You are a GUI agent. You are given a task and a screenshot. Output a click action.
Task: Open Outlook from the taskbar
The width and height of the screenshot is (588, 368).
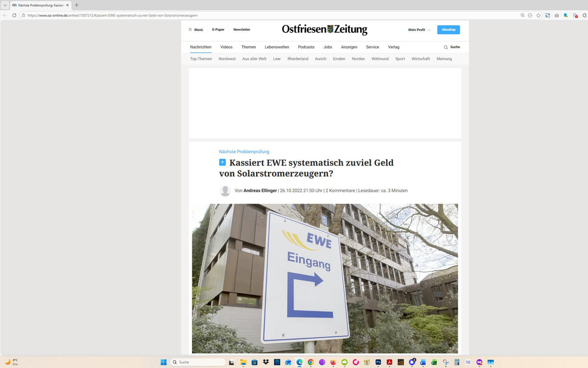pos(288,362)
